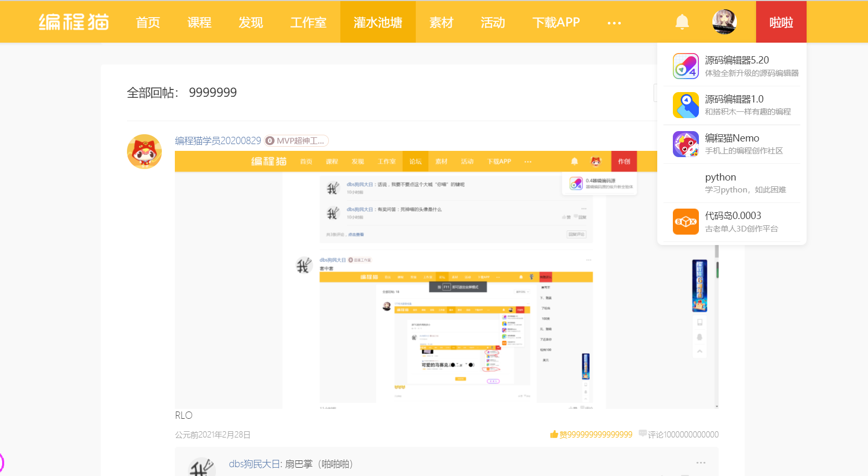Open the 素材 nav item
This screenshot has width=868, height=476.
tap(441, 22)
